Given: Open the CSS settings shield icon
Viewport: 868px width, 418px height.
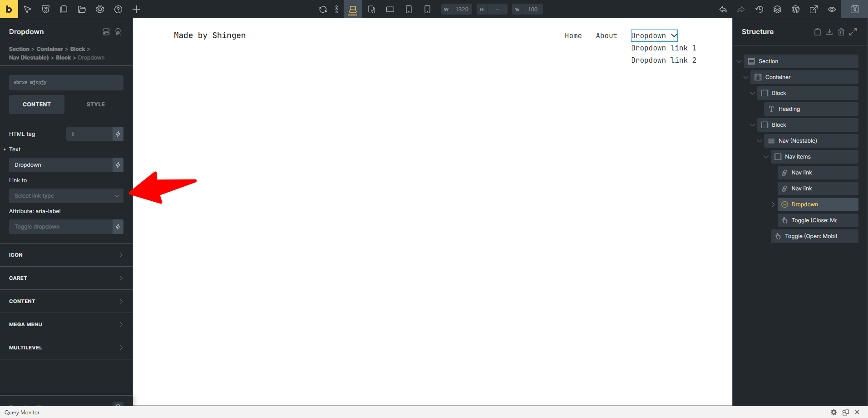Looking at the screenshot, I should [45, 9].
